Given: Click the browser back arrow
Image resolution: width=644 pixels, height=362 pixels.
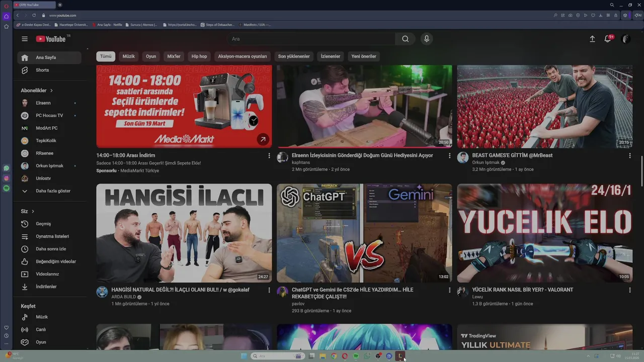Looking at the screenshot, I should (x=18, y=16).
